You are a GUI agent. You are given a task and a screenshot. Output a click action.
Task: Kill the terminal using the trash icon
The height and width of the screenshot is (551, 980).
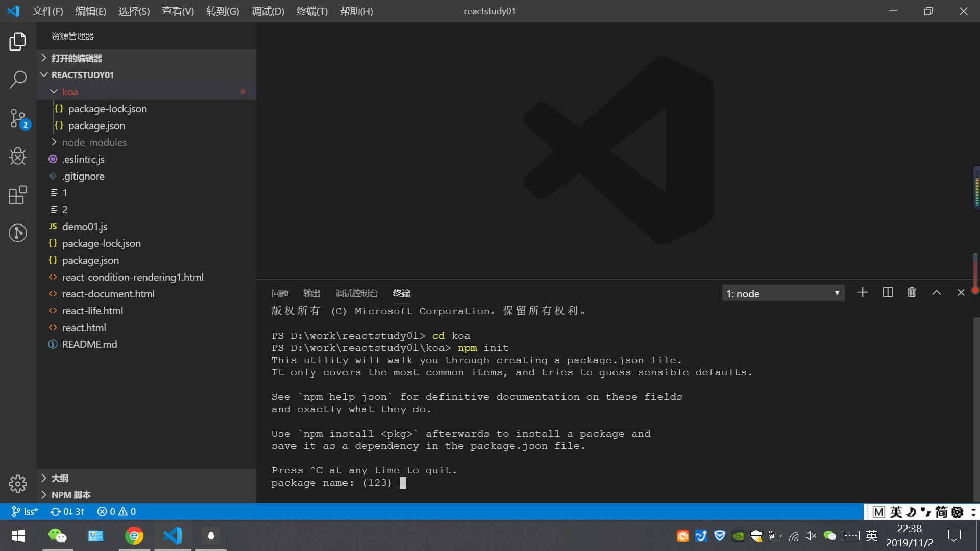point(912,292)
